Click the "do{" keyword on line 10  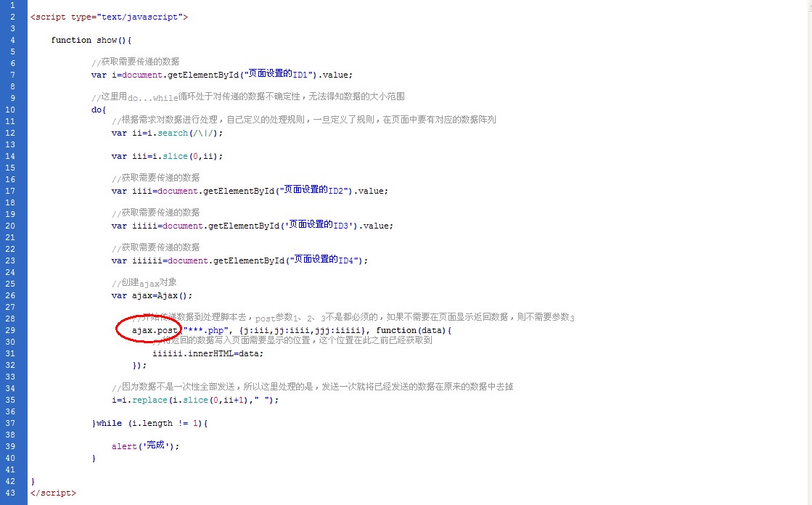pyautogui.click(x=99, y=110)
